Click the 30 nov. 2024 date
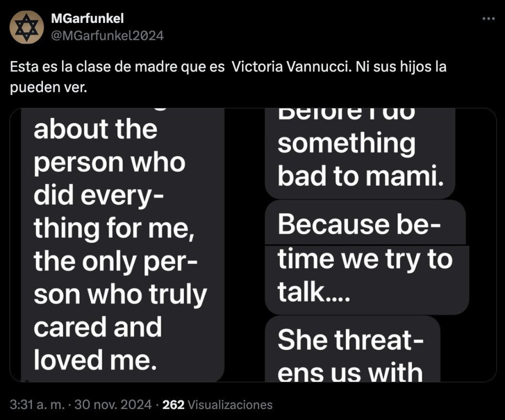The height and width of the screenshot is (420, 505). point(113,405)
